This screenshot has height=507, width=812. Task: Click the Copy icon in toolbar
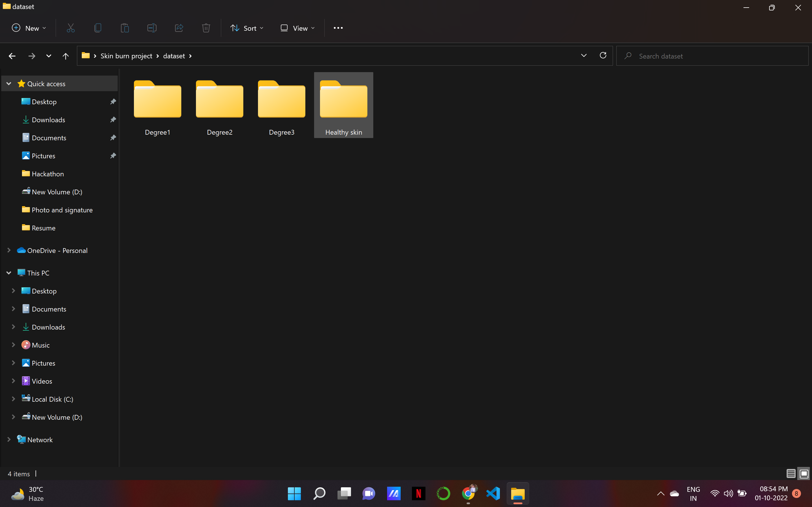pyautogui.click(x=98, y=28)
